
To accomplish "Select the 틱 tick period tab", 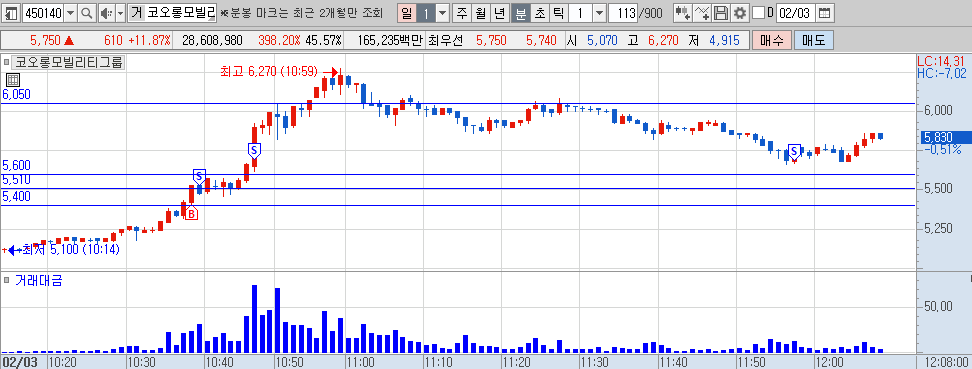I will 558,12.
